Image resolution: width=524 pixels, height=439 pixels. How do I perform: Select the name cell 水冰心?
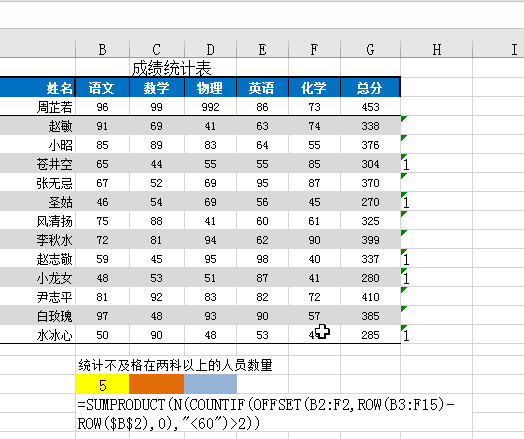38,335
